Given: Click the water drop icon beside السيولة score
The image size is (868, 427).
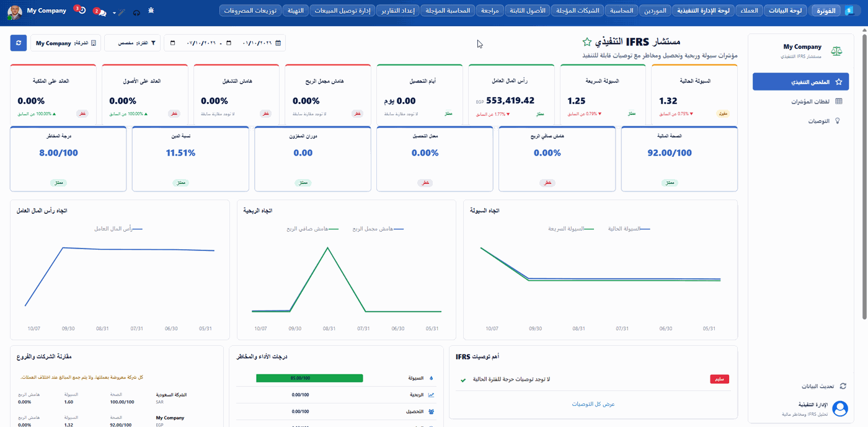Looking at the screenshot, I should click(431, 378).
